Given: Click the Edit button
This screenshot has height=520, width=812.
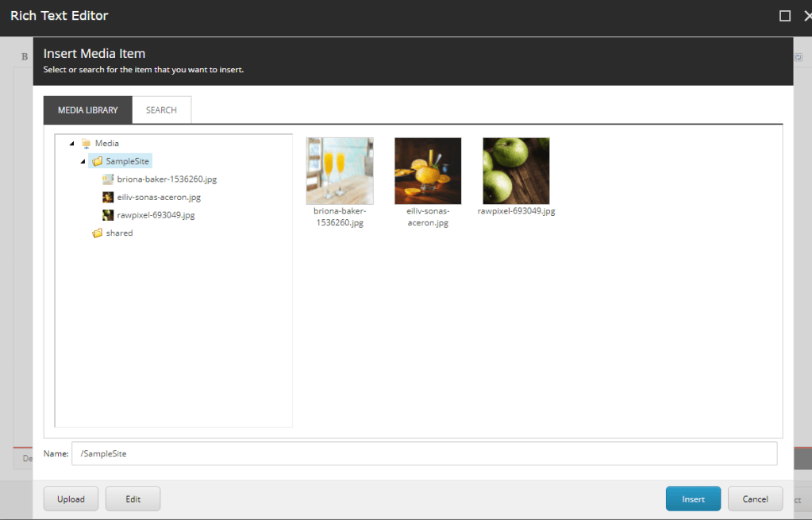Looking at the screenshot, I should (133, 499).
